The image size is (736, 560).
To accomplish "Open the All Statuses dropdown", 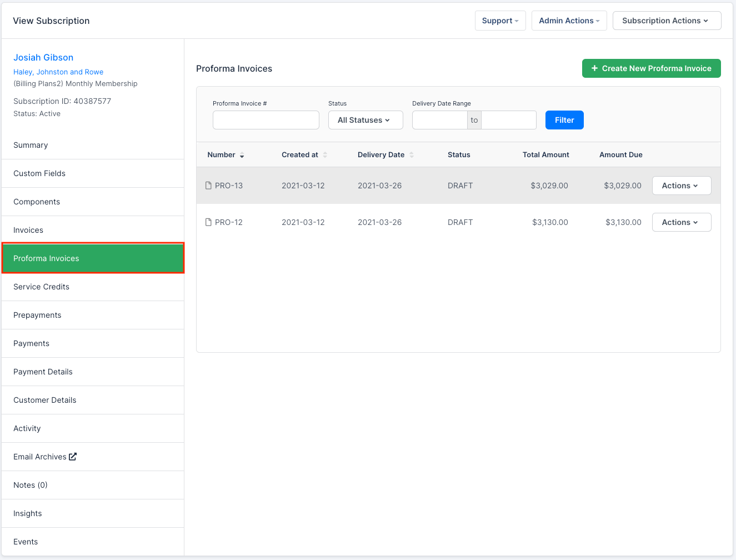I will point(366,120).
